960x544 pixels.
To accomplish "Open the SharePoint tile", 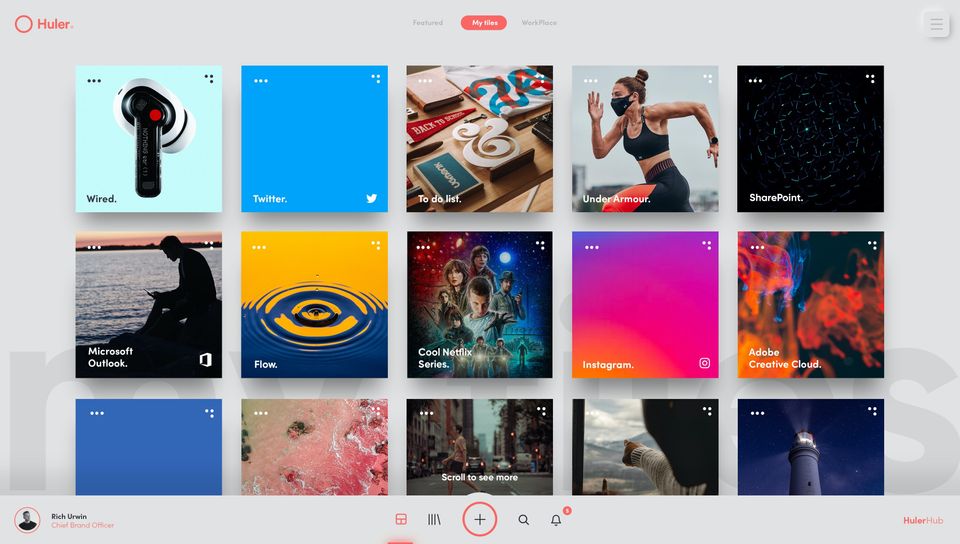I will [811, 139].
